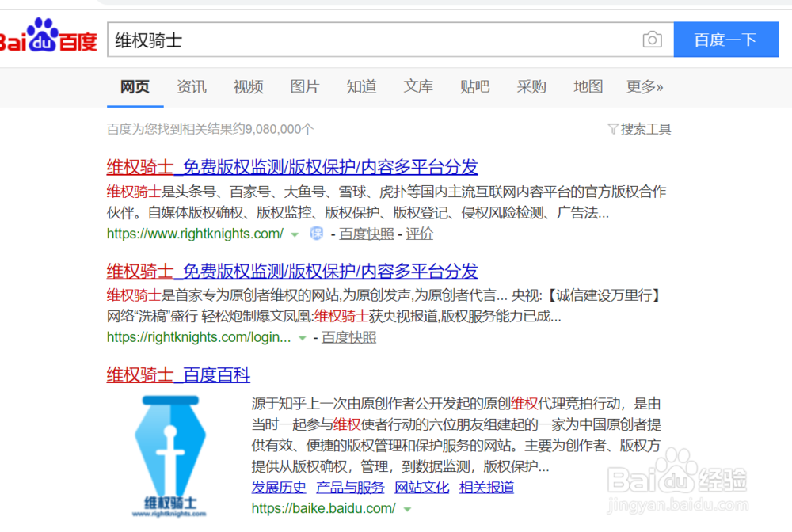This screenshot has width=792, height=532.
Task: Switch to the 视频 tab
Action: pyautogui.click(x=248, y=87)
